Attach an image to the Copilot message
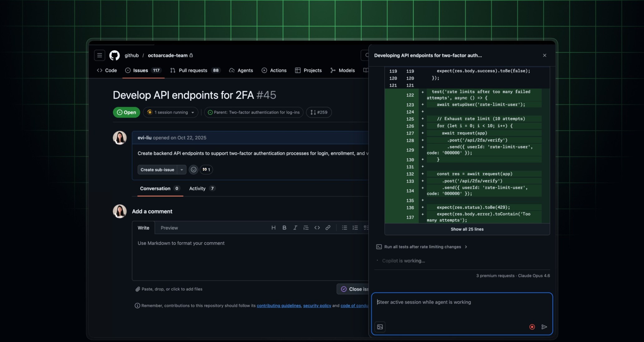 point(379,327)
